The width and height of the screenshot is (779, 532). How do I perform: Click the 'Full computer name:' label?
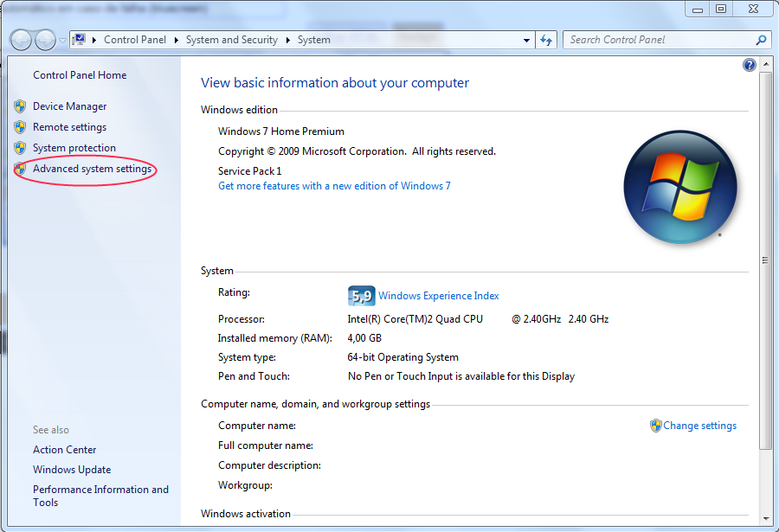(266, 445)
